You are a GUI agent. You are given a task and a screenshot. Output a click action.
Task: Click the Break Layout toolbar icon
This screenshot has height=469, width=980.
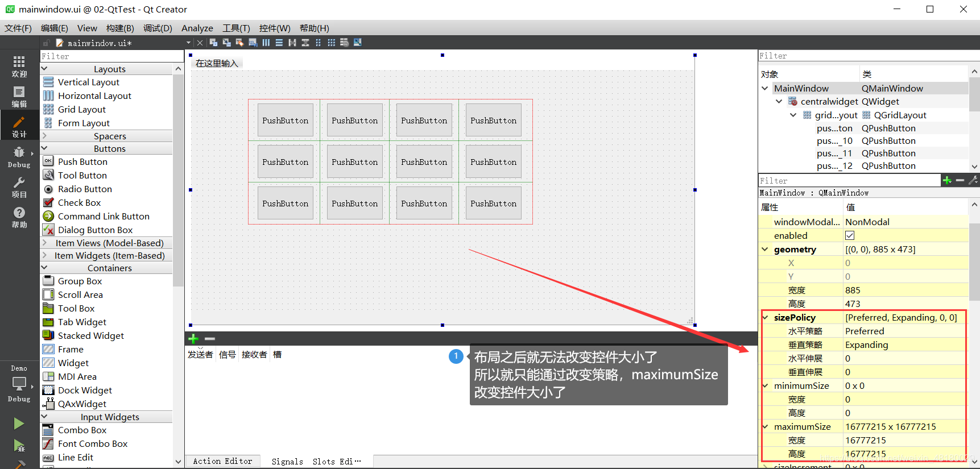click(344, 43)
